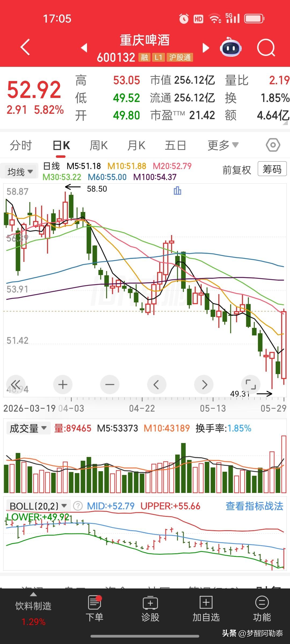Tap MID:+52.79 BOLL value

point(111,506)
